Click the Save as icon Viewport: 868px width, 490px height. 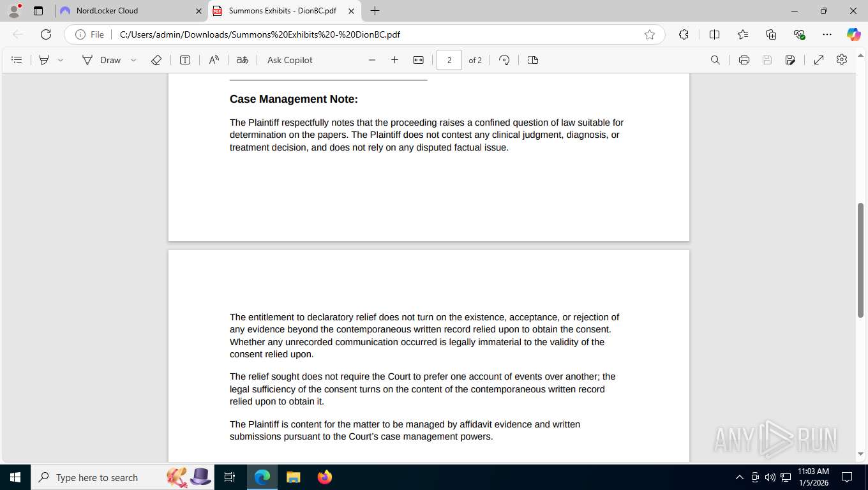[790, 60]
